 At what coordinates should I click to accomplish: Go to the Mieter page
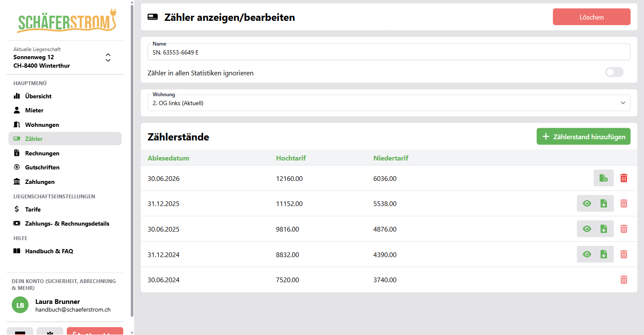(65, 110)
